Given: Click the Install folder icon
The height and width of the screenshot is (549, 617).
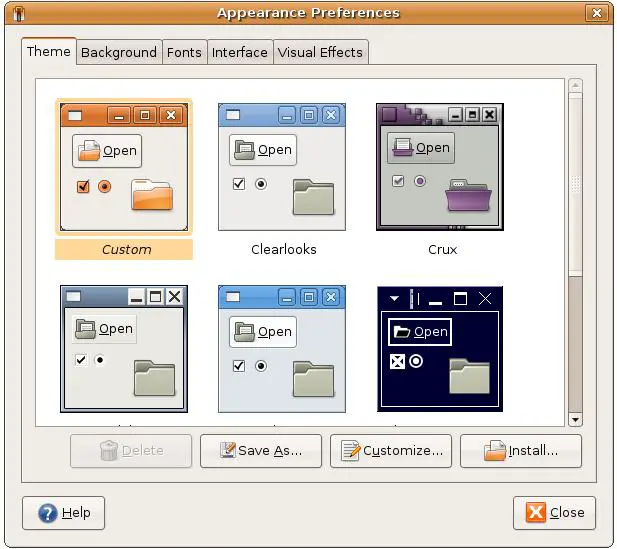Looking at the screenshot, I should click(x=495, y=451).
